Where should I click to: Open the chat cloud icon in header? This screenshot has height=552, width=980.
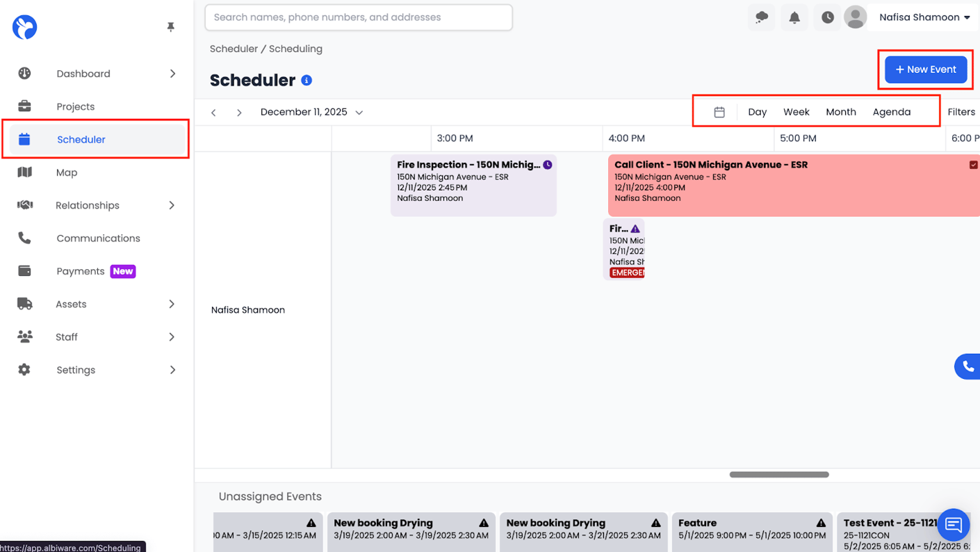coord(762,17)
